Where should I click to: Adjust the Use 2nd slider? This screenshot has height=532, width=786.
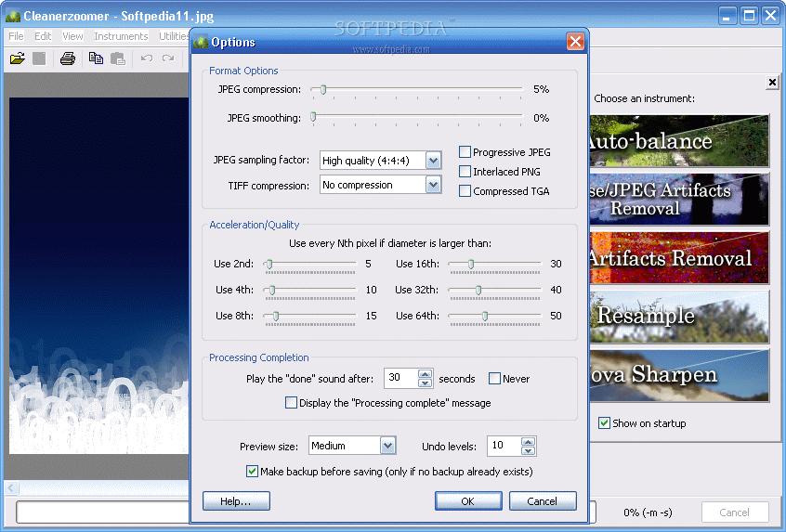point(269,264)
